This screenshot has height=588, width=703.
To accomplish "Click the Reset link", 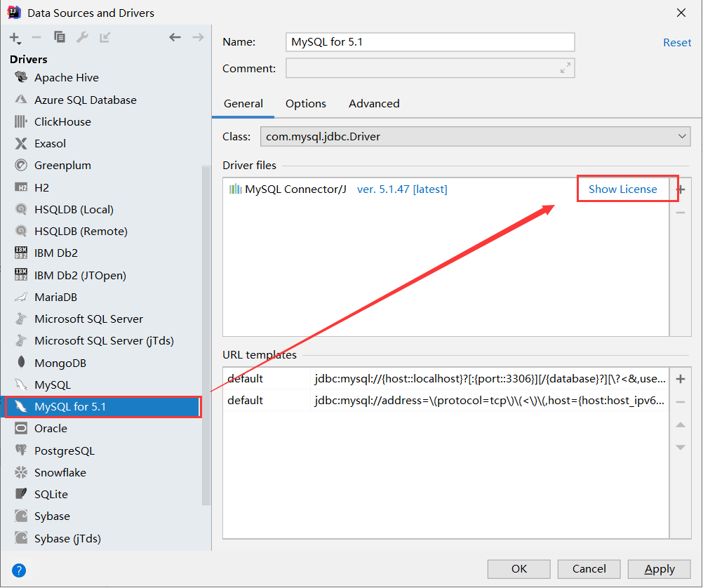I will pos(677,43).
